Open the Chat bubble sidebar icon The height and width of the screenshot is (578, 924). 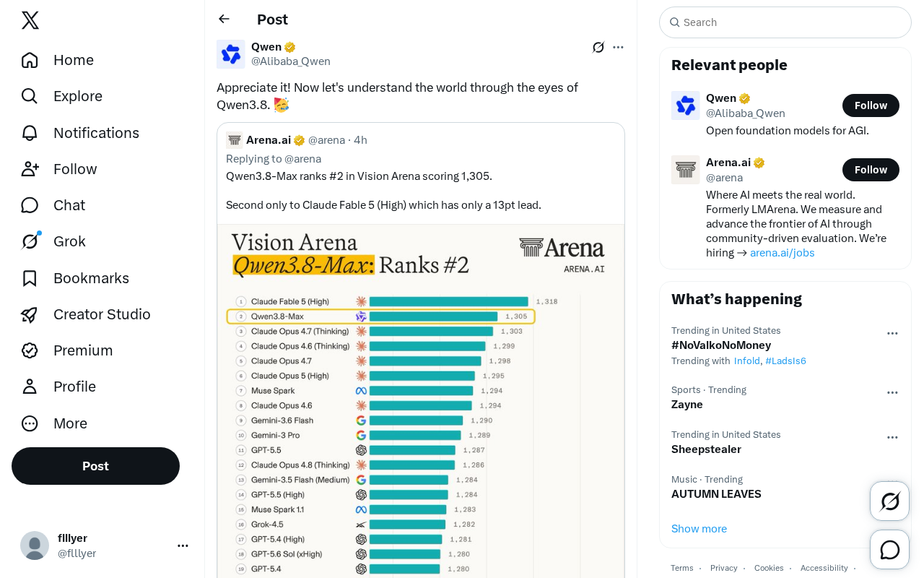coord(30,205)
